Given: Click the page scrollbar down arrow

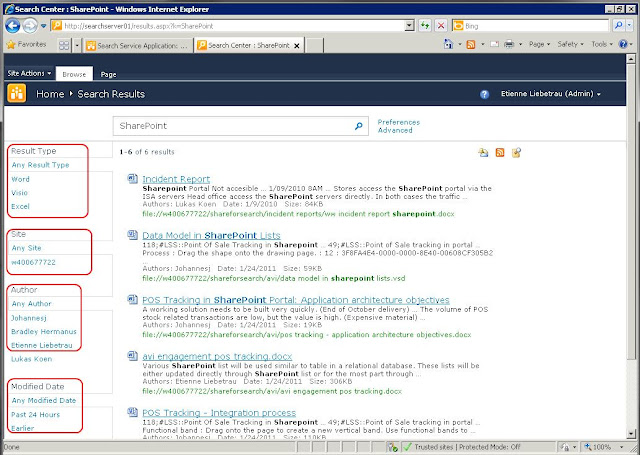Looking at the screenshot, I should click(x=631, y=434).
